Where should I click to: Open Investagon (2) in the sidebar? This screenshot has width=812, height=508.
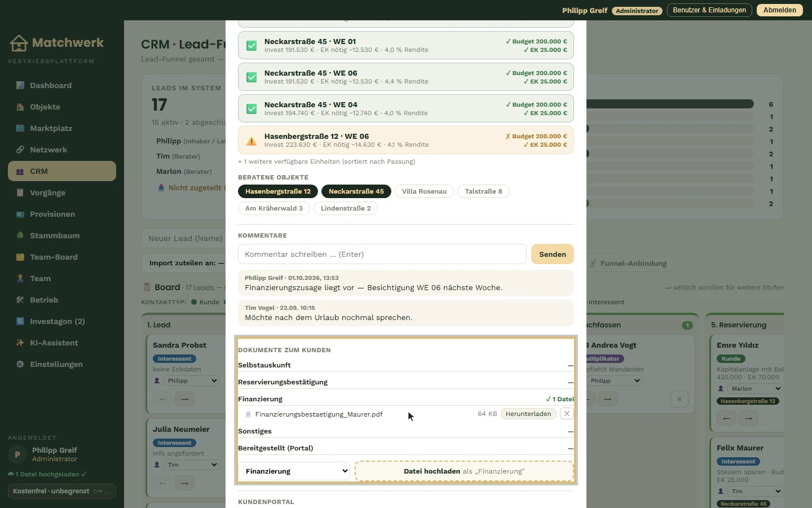[62, 322]
